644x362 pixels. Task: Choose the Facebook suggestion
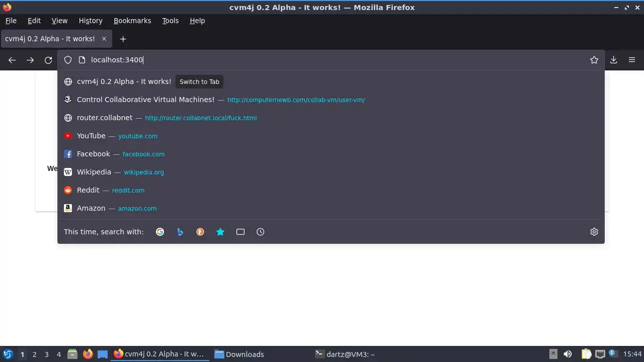[331, 154]
